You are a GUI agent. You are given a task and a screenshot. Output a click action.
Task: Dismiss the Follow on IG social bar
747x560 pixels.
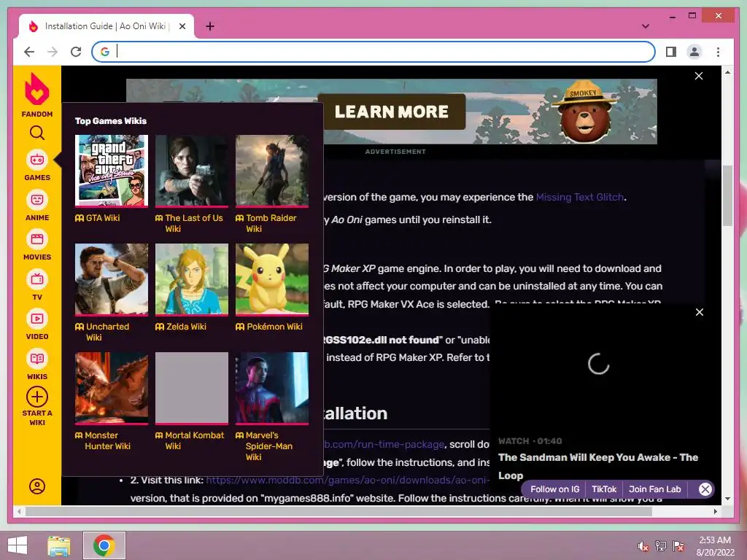point(705,489)
